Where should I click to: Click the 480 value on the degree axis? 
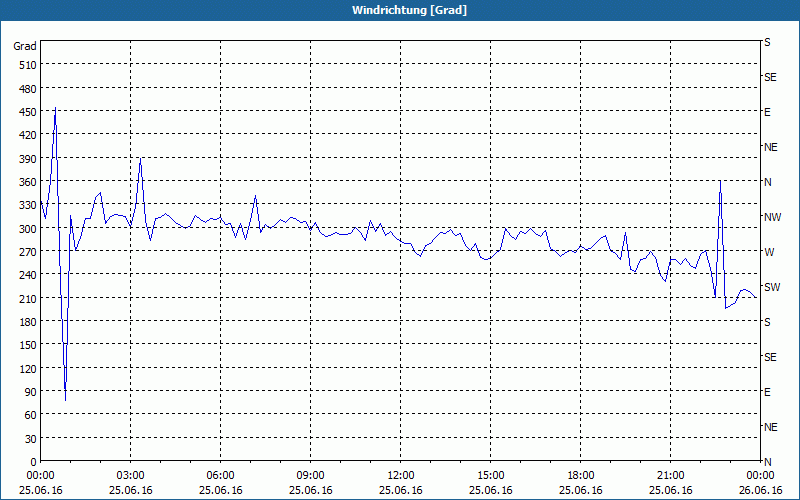click(29, 89)
